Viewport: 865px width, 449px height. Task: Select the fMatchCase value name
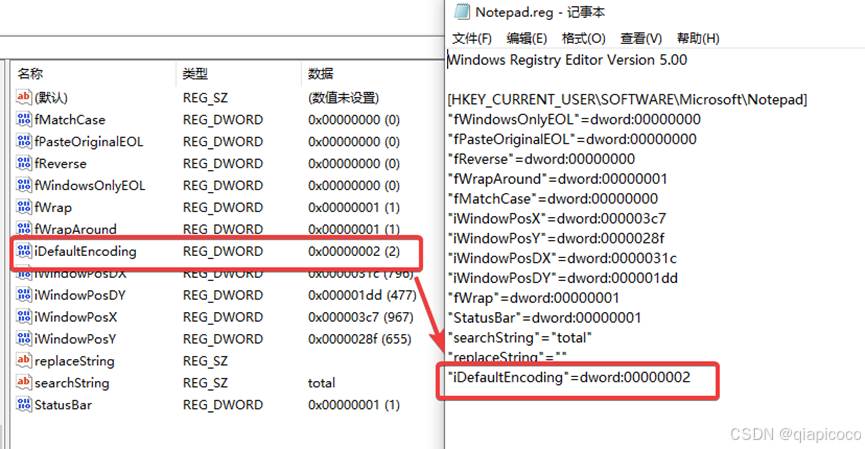point(70,120)
